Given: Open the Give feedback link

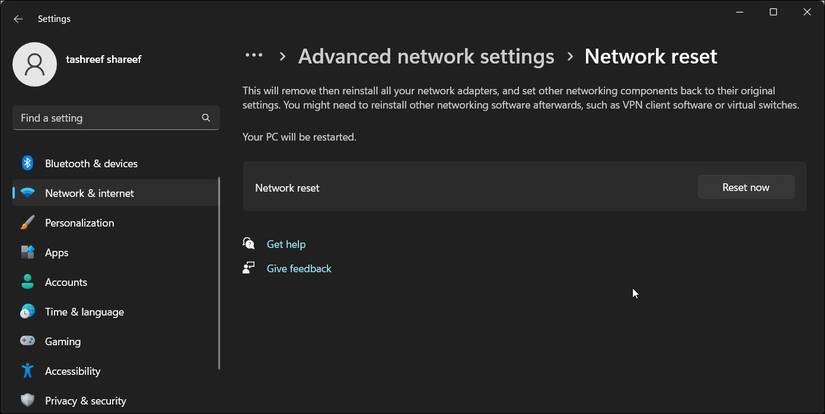Looking at the screenshot, I should (x=298, y=269).
